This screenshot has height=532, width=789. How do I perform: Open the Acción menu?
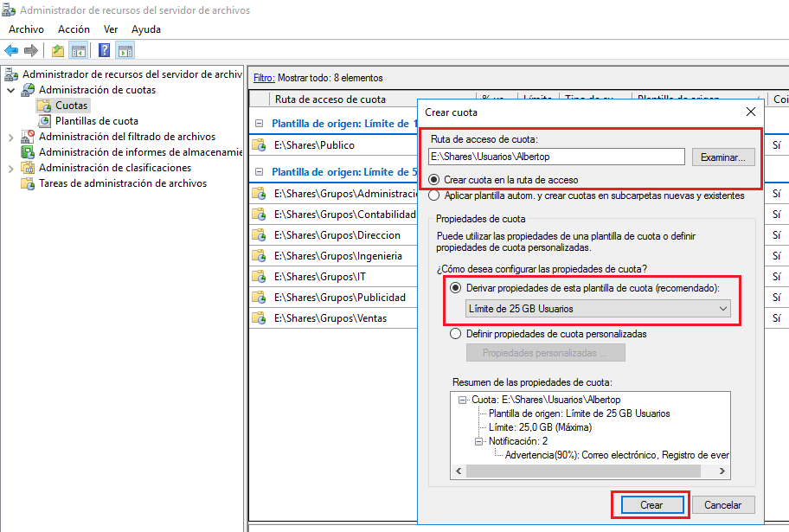tap(74, 29)
